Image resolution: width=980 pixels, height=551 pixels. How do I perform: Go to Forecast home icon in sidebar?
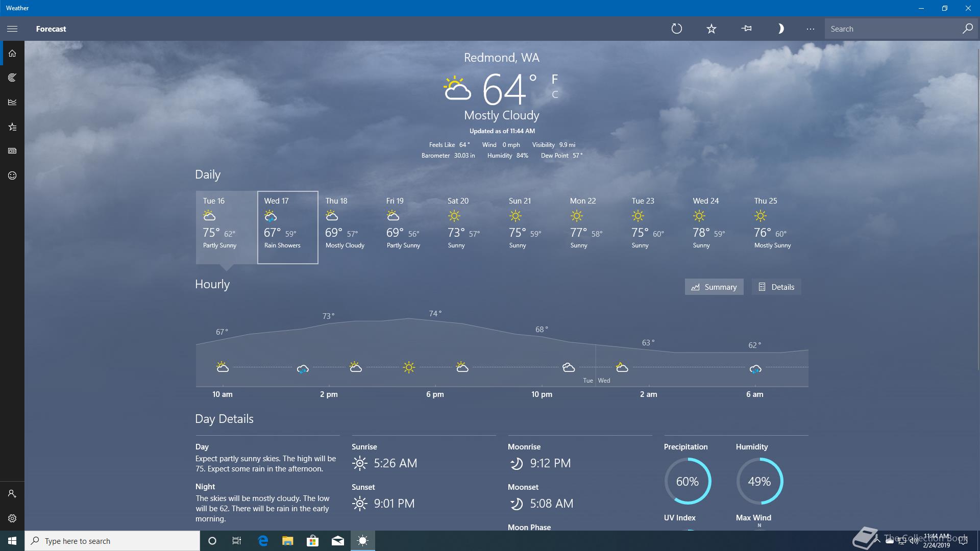pyautogui.click(x=12, y=53)
